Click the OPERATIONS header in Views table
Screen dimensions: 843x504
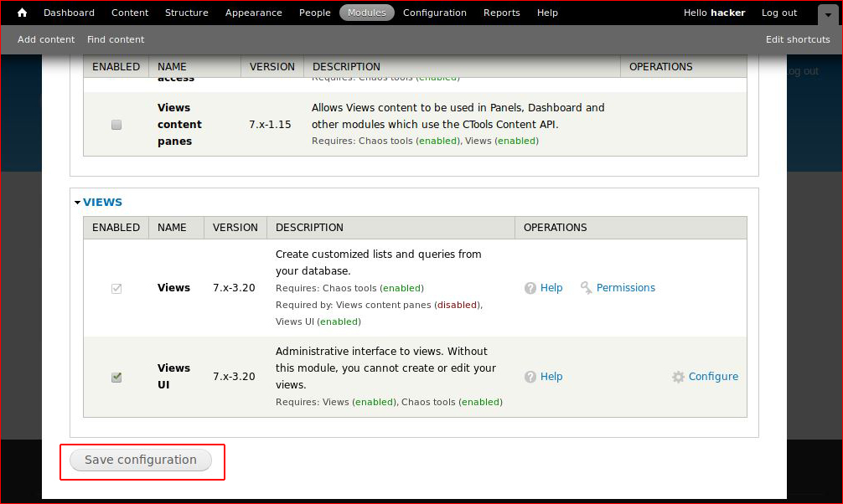[556, 227]
